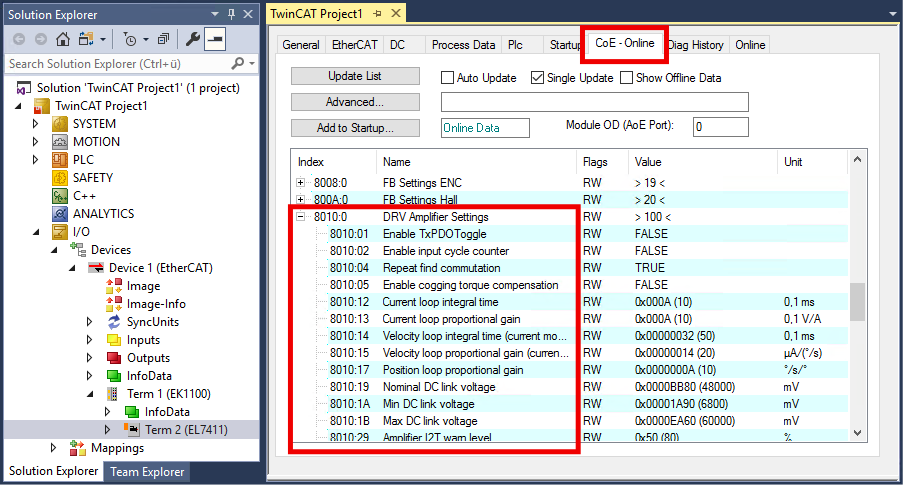Image resolution: width=903 pixels, height=485 pixels.
Task: Click the Online Data status field
Action: tap(485, 128)
